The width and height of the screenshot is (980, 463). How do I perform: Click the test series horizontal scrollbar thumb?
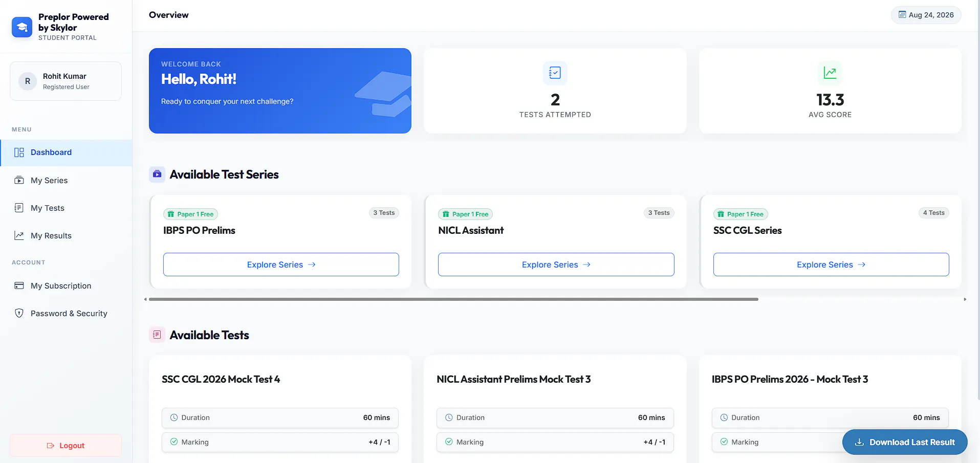pos(453,299)
